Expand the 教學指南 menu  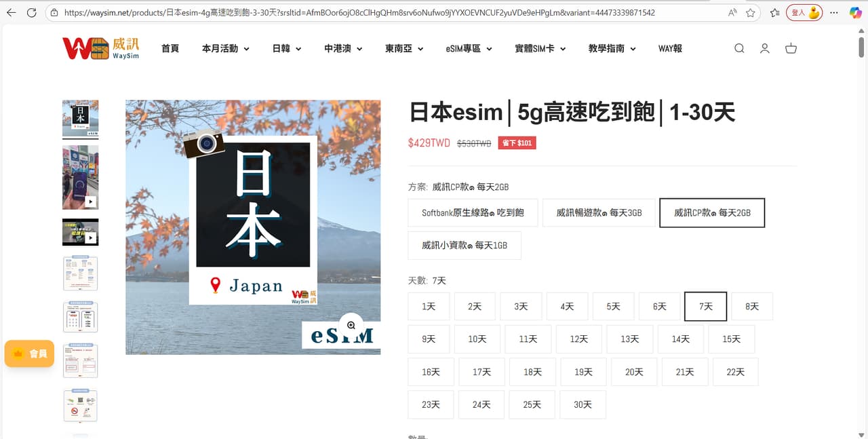point(612,48)
